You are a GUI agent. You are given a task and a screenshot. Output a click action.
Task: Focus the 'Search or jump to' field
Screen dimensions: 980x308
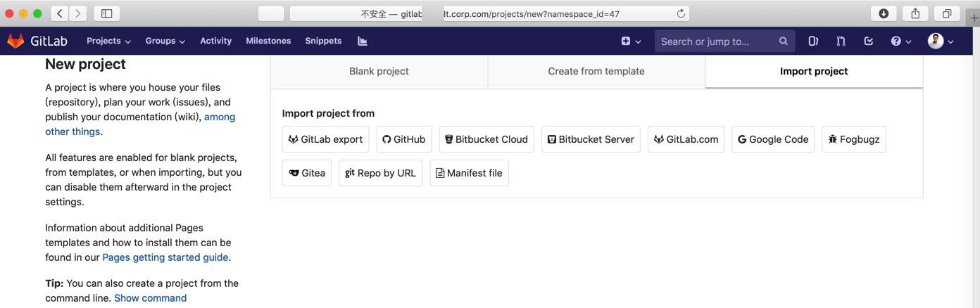point(724,41)
